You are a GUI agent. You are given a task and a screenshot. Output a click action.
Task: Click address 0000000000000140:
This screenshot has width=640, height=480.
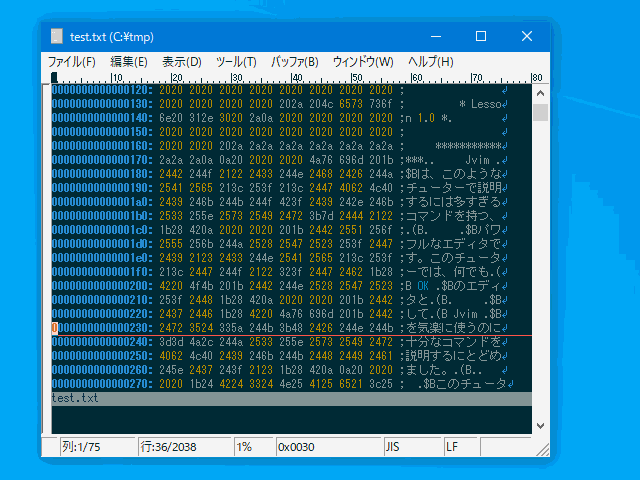pyautogui.click(x=102, y=118)
